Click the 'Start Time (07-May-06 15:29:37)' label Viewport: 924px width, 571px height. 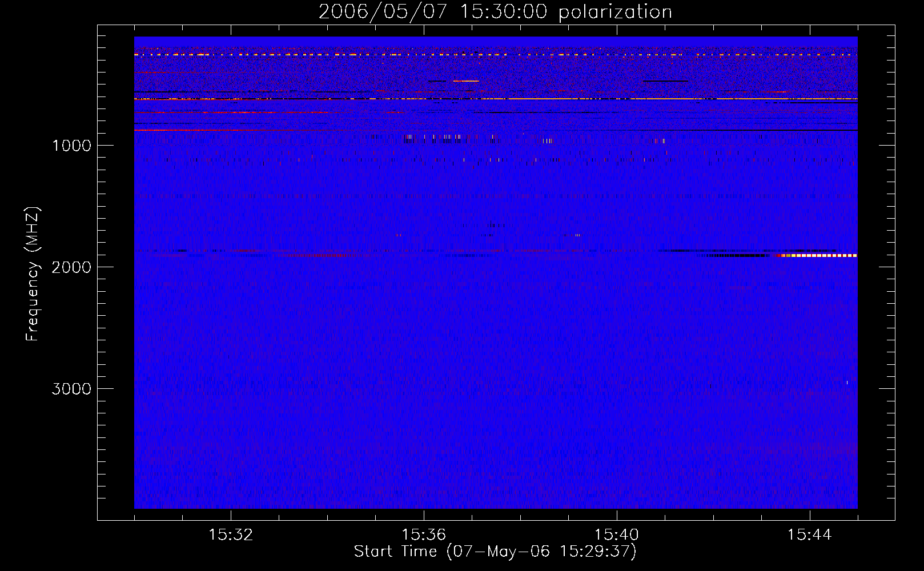[495, 552]
